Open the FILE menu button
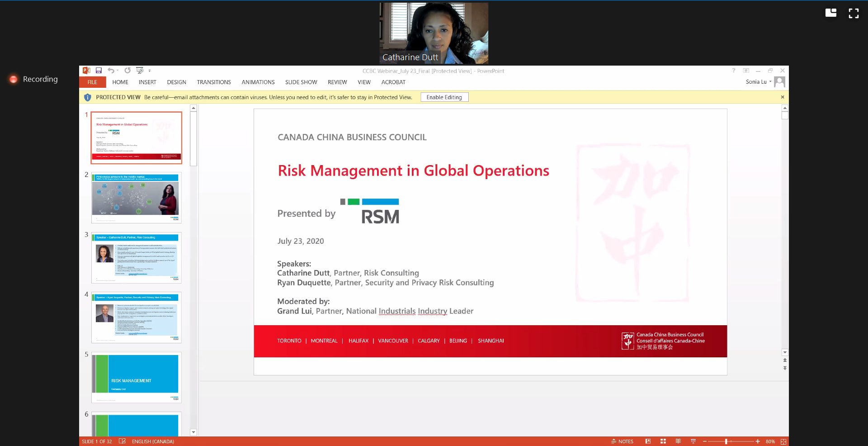 click(92, 82)
